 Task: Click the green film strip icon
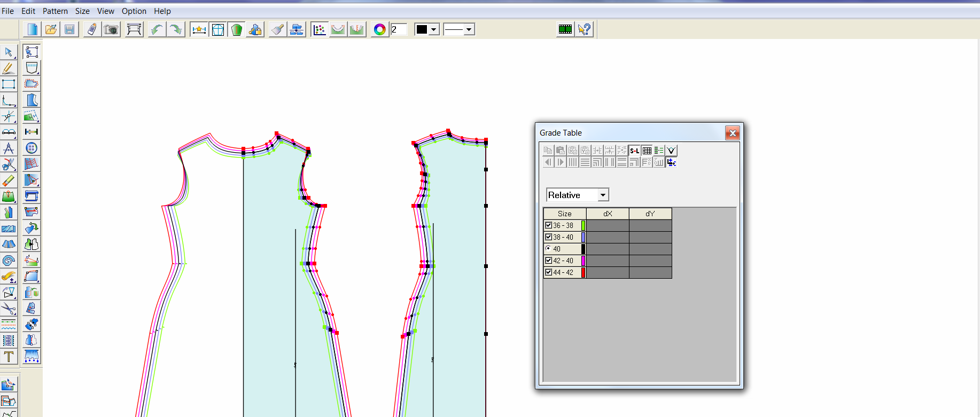coord(565,29)
